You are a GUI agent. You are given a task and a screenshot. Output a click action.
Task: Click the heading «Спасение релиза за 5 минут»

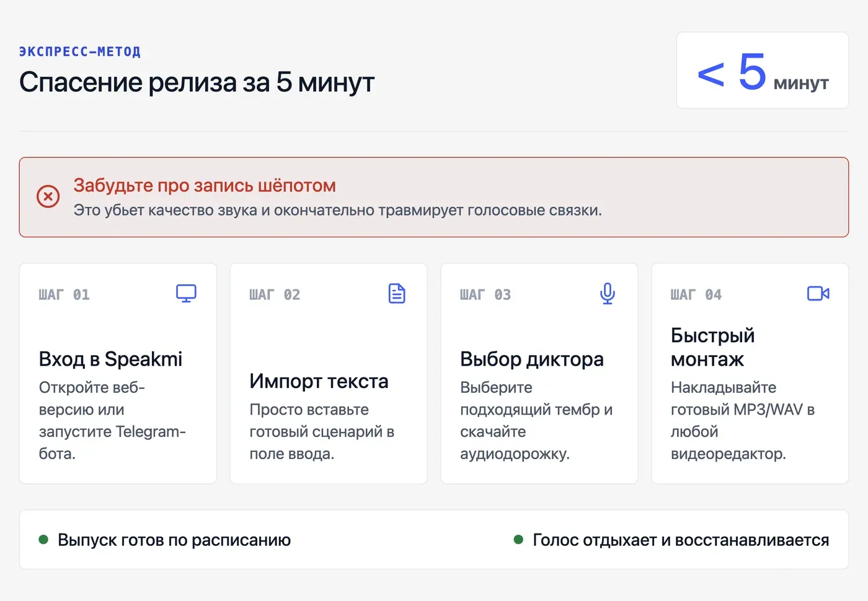(197, 82)
